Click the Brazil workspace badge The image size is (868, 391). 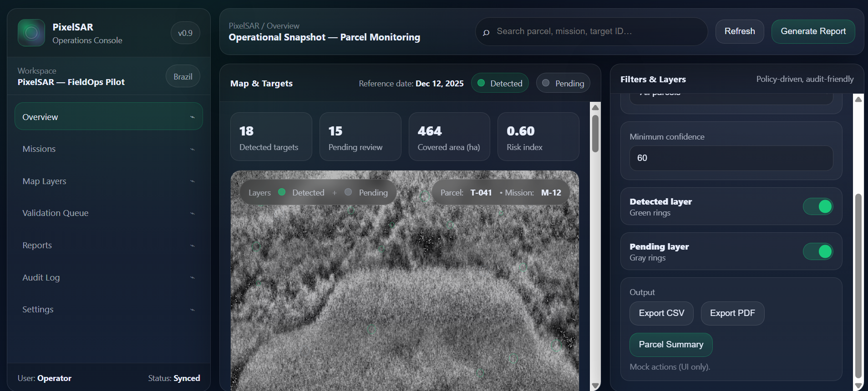pyautogui.click(x=183, y=77)
